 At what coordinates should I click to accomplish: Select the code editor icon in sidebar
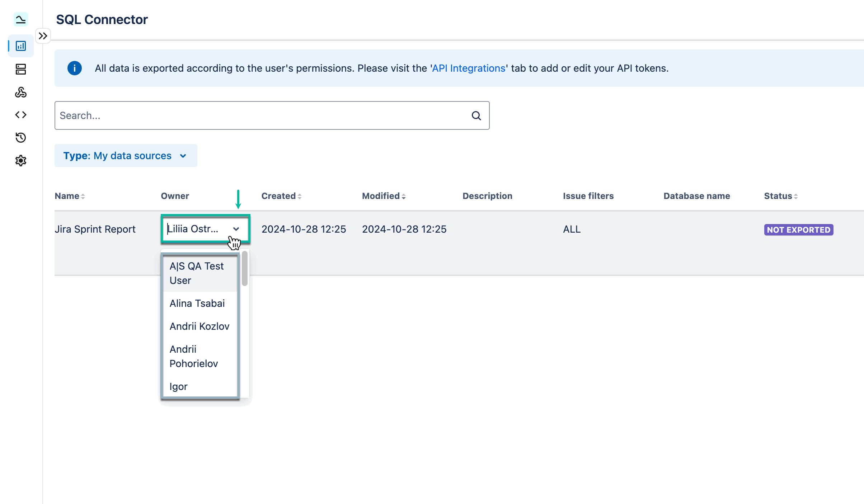tap(20, 115)
